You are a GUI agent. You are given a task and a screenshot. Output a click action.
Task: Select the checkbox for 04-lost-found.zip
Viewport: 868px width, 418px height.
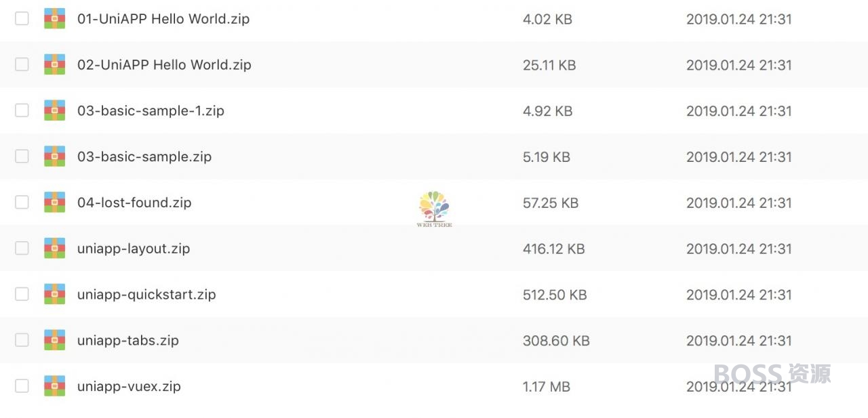click(x=22, y=202)
